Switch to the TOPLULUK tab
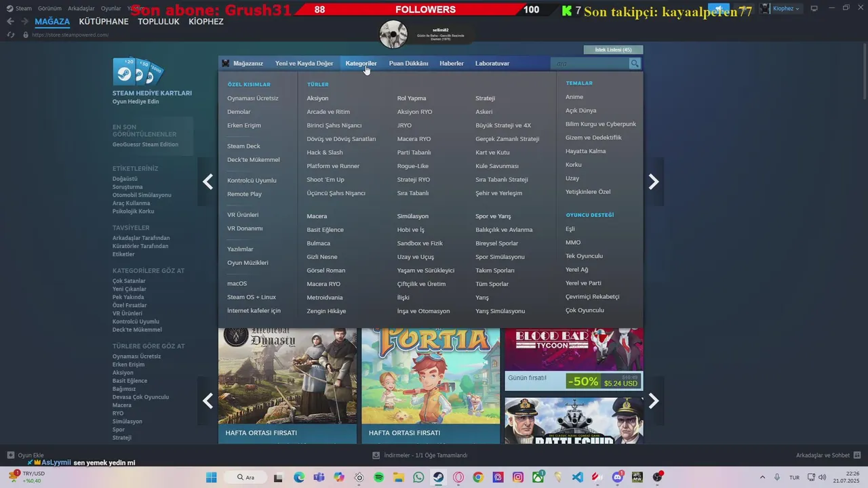Screen dimensions: 868x488 (x=159, y=22)
